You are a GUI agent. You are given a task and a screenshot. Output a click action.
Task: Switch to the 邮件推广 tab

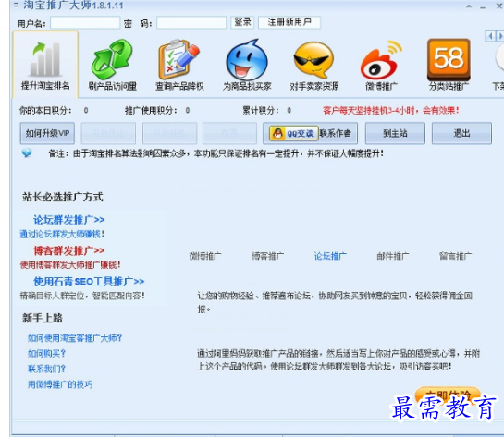[x=393, y=256]
